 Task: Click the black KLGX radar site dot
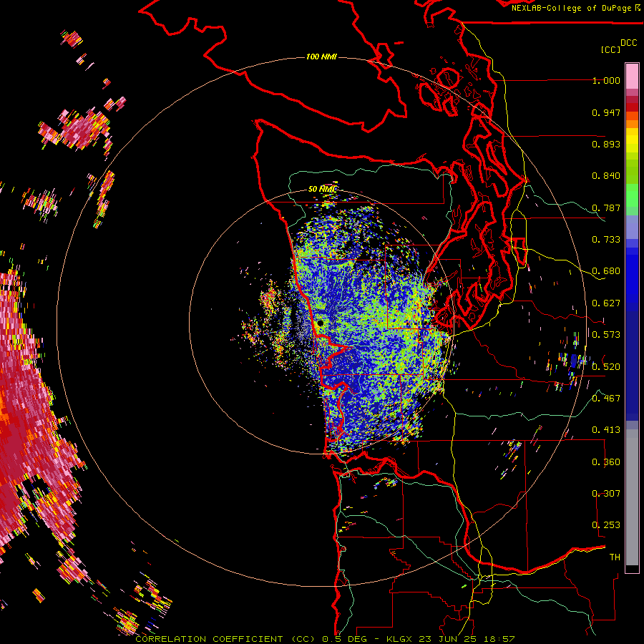[321, 323]
